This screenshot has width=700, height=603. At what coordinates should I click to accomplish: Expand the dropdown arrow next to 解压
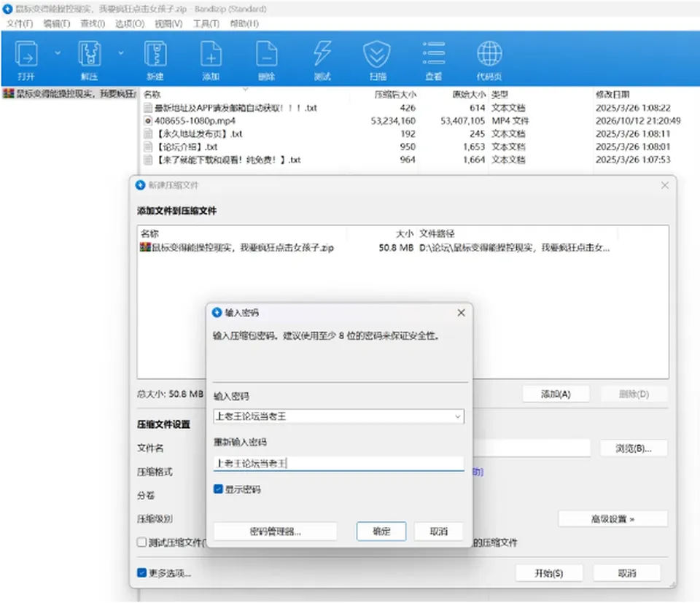pos(120,52)
